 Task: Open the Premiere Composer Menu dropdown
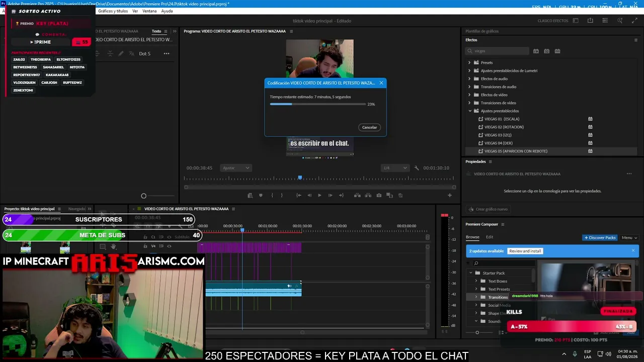click(629, 238)
